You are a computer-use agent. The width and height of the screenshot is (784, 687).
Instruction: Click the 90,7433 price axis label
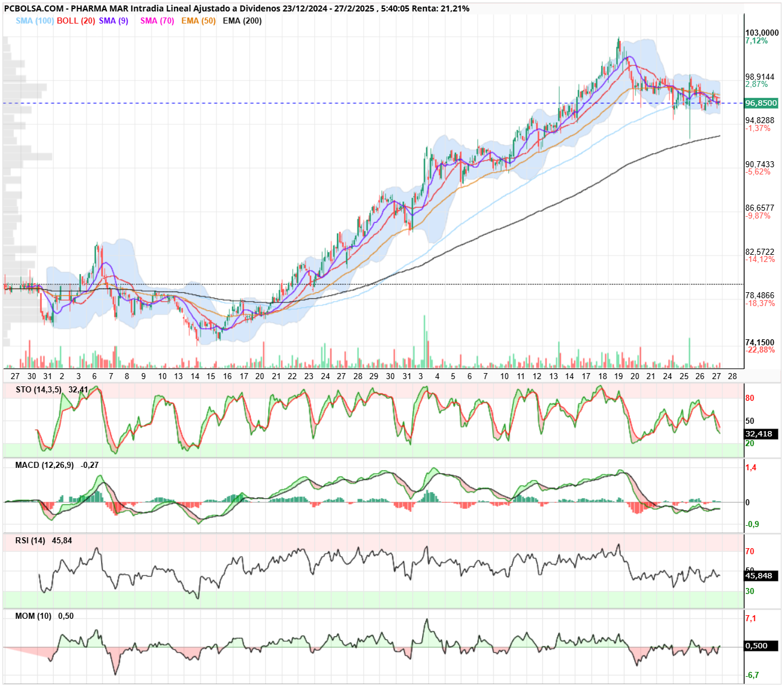[x=759, y=164]
